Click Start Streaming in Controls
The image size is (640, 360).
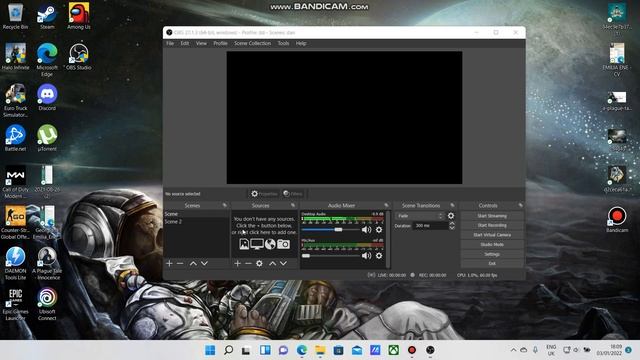coord(492,216)
